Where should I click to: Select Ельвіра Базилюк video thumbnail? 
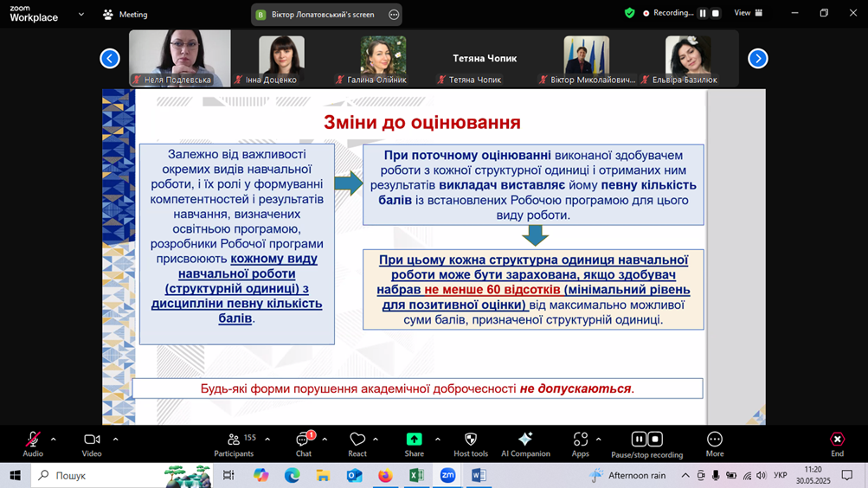coord(688,58)
